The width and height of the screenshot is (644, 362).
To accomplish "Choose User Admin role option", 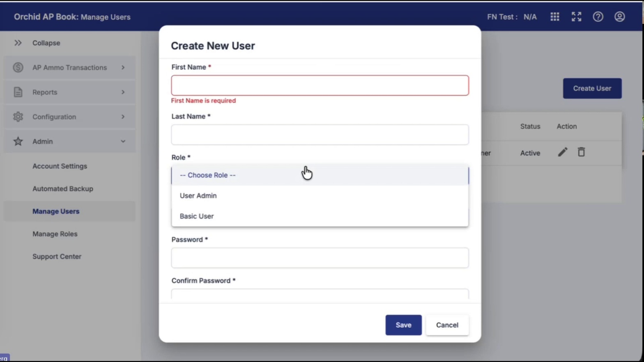I will coord(320,196).
